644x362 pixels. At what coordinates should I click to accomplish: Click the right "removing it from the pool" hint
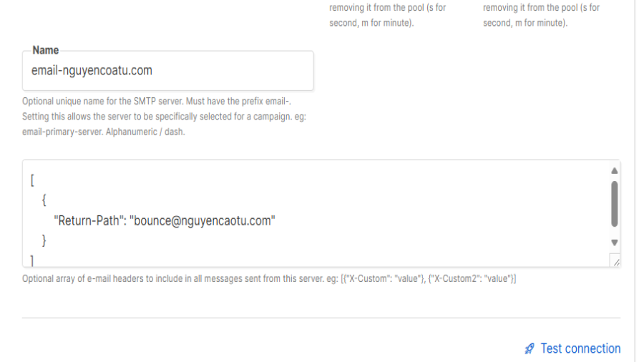542,15
